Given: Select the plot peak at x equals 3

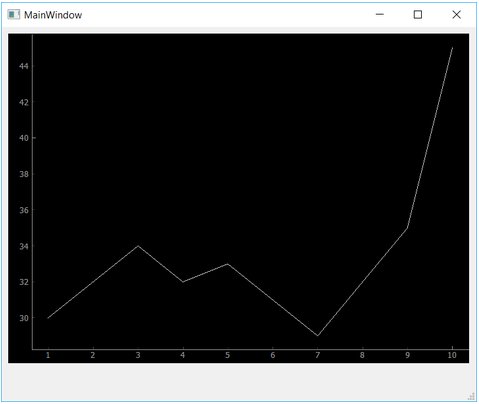Looking at the screenshot, I should [x=138, y=246].
